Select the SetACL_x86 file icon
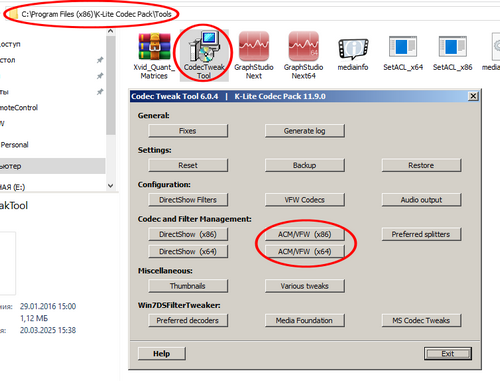 click(x=452, y=47)
